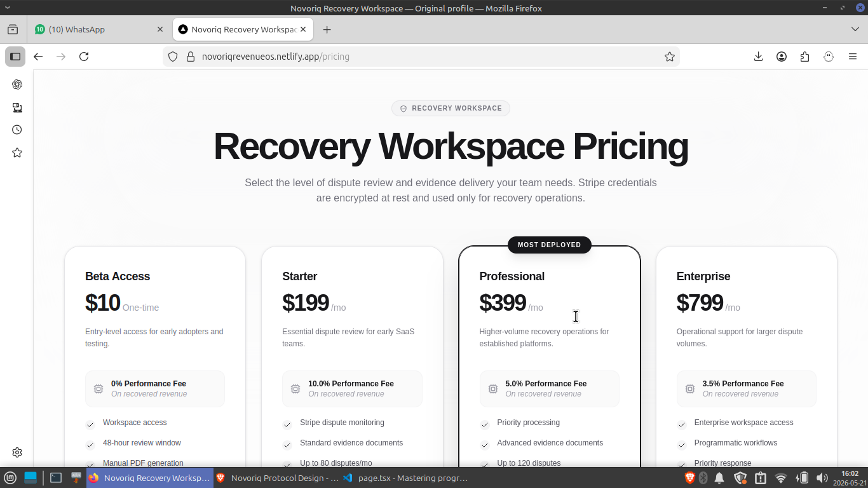This screenshot has height=488, width=868.
Task: Open volume speaker tray icon
Action: 822,478
